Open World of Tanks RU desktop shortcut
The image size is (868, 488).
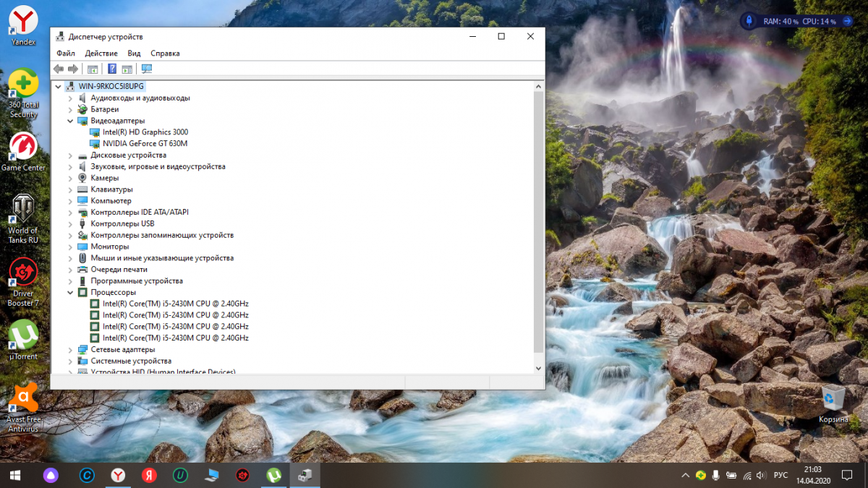[x=23, y=210]
